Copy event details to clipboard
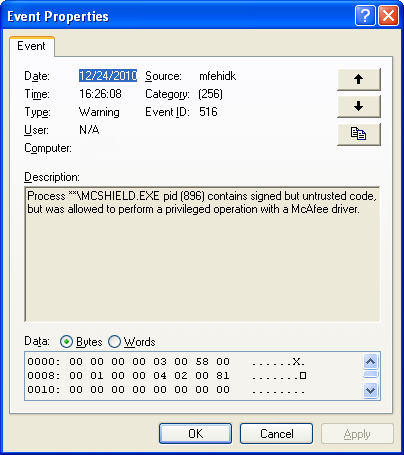404x455 pixels. (x=359, y=134)
